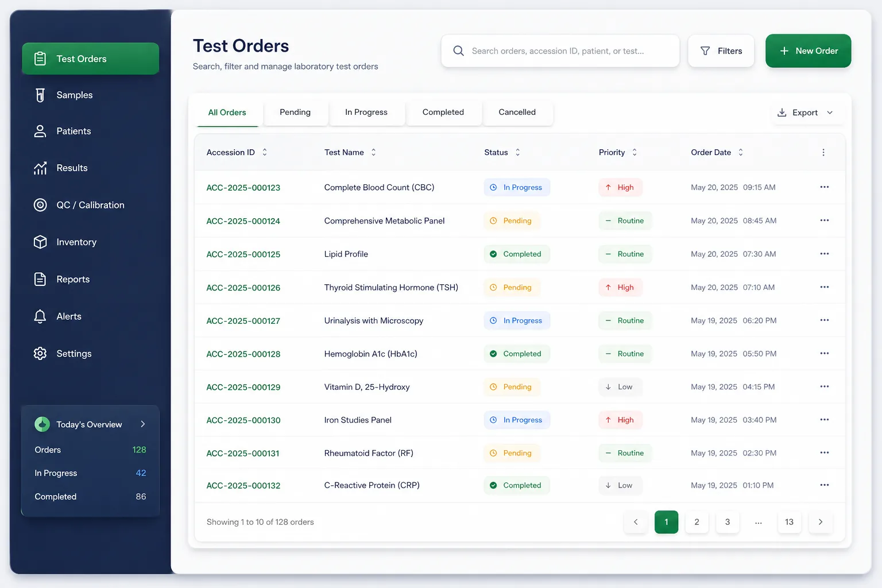Switch to the Completed tab
The image size is (882, 588).
443,113
